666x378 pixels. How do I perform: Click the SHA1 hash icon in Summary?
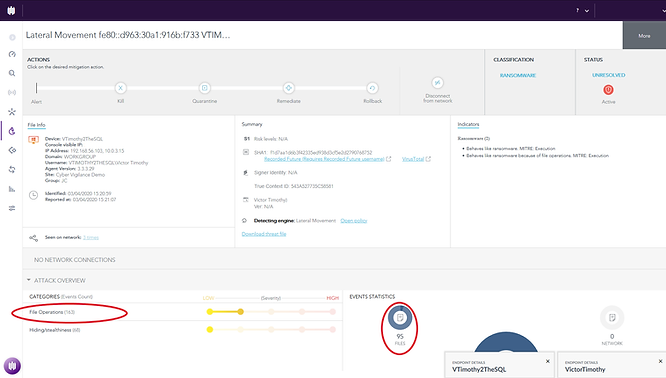246,152
